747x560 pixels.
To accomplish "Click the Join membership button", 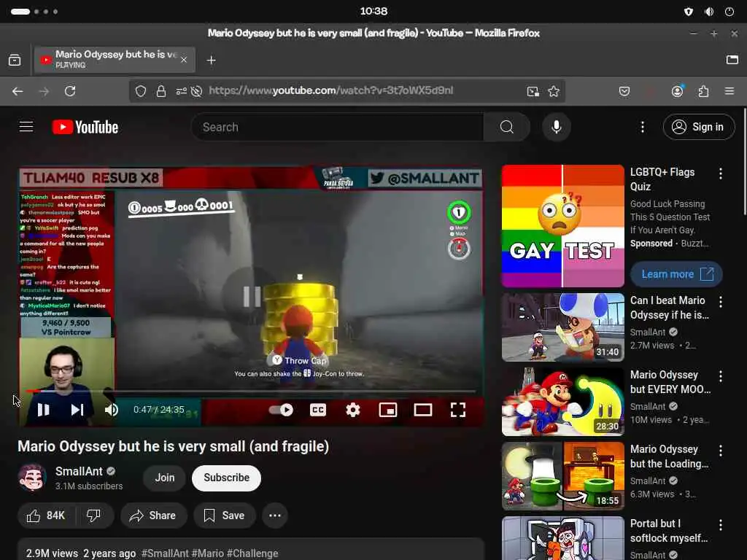I will click(164, 478).
